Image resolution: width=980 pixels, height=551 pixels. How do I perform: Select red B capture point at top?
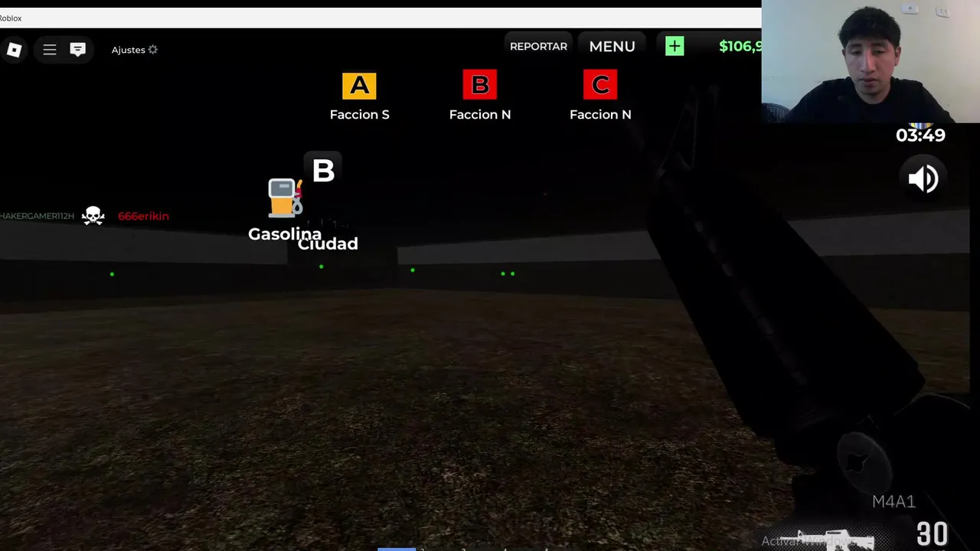click(x=480, y=84)
